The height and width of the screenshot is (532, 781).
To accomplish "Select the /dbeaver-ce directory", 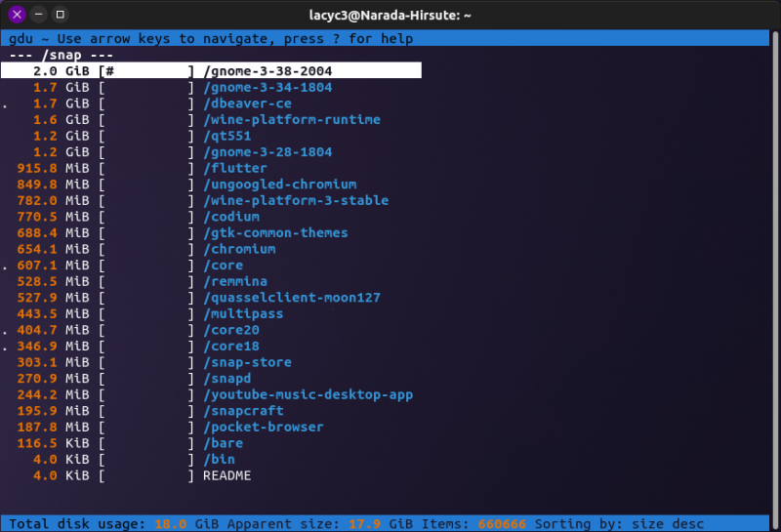I will [x=247, y=103].
